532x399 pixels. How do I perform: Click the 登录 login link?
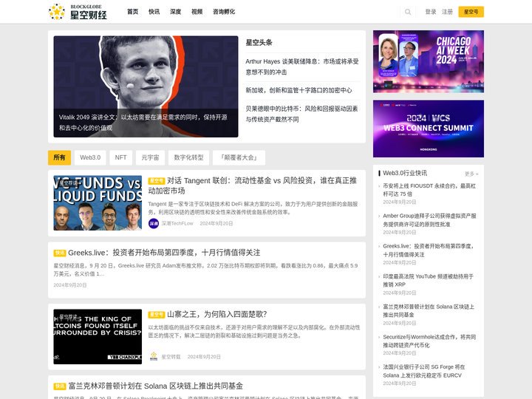pyautogui.click(x=431, y=12)
